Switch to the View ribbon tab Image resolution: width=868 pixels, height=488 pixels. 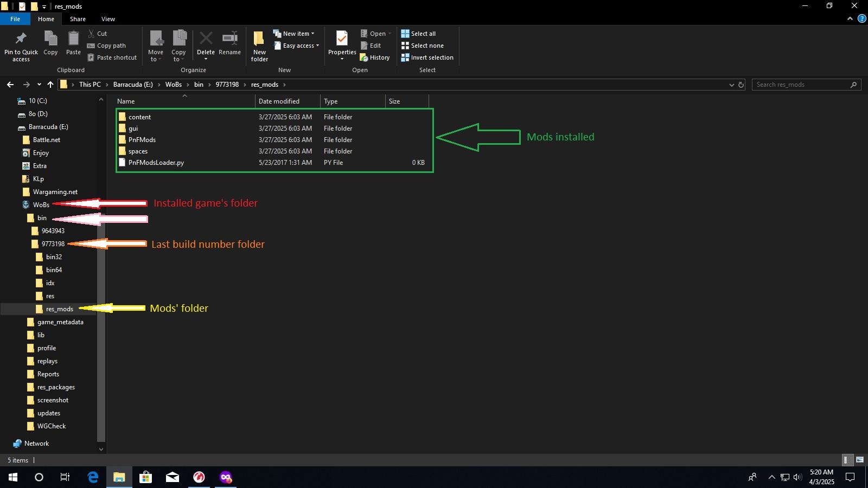(108, 19)
